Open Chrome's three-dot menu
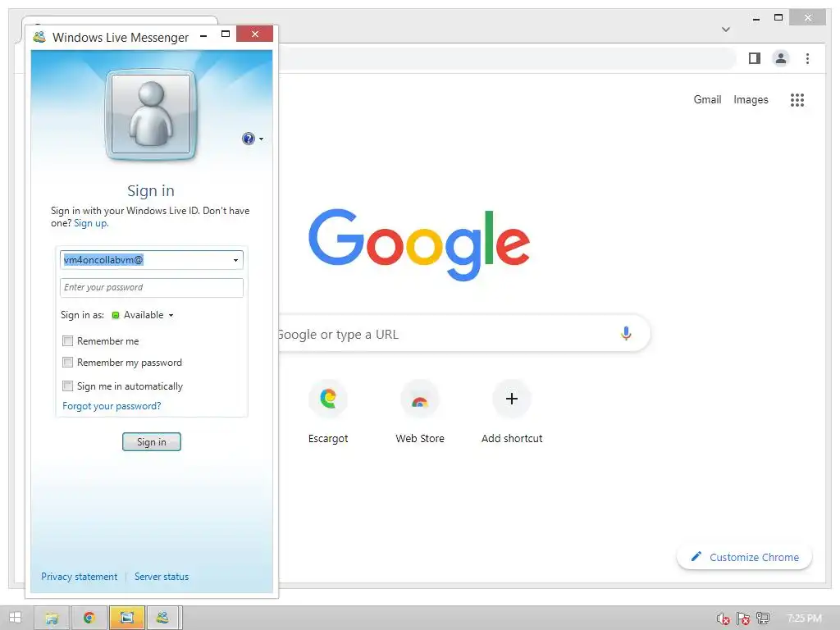 [807, 58]
